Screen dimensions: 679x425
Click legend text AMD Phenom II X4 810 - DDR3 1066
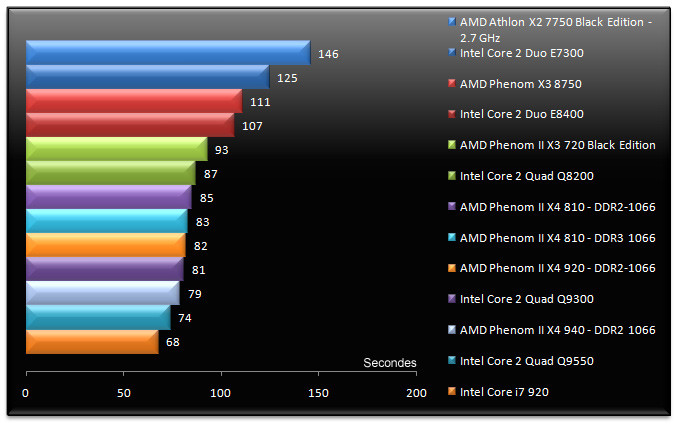tap(557, 238)
